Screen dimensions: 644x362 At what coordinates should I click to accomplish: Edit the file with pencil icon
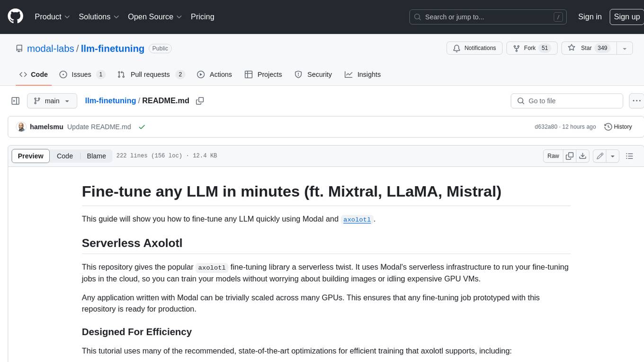point(600,156)
